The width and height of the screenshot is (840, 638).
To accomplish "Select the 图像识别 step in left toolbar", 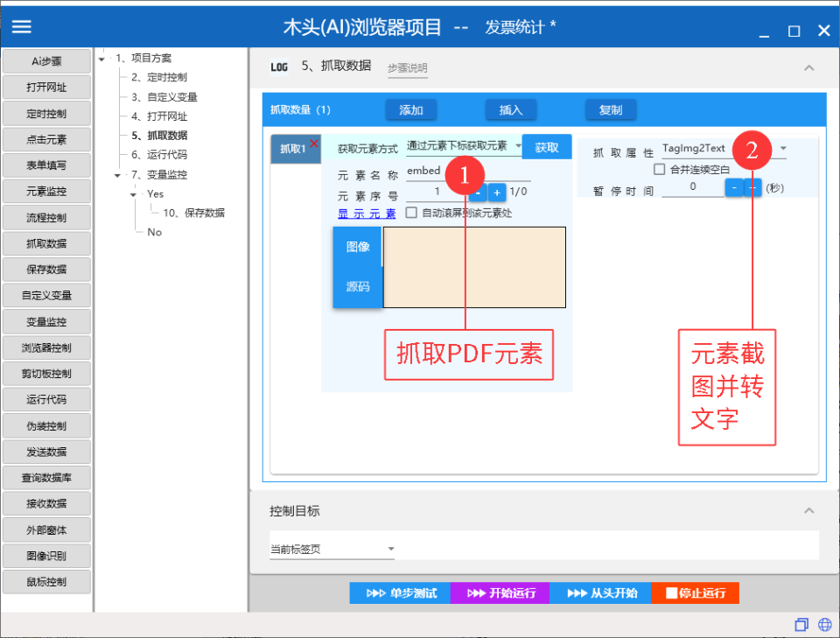I will pyautogui.click(x=46, y=556).
